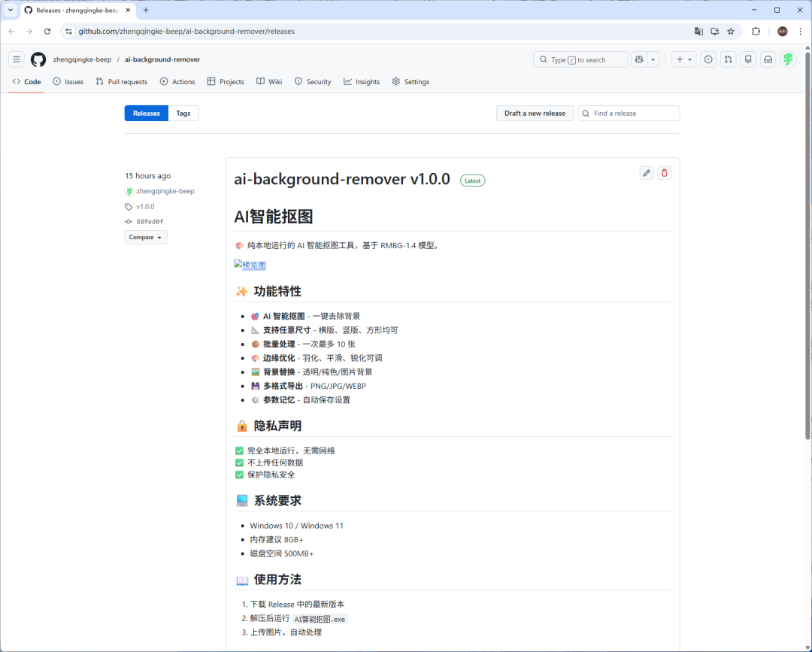Open the Wiki tab

pos(269,82)
